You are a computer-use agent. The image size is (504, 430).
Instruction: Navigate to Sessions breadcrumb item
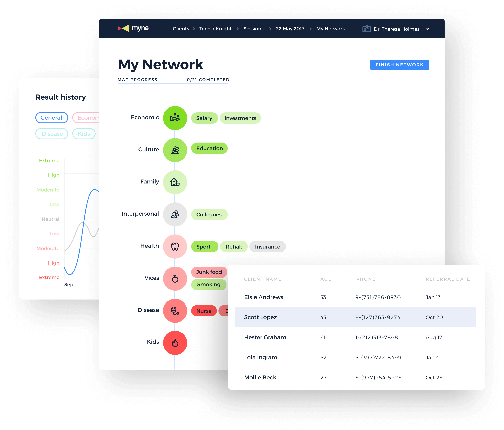point(253,29)
